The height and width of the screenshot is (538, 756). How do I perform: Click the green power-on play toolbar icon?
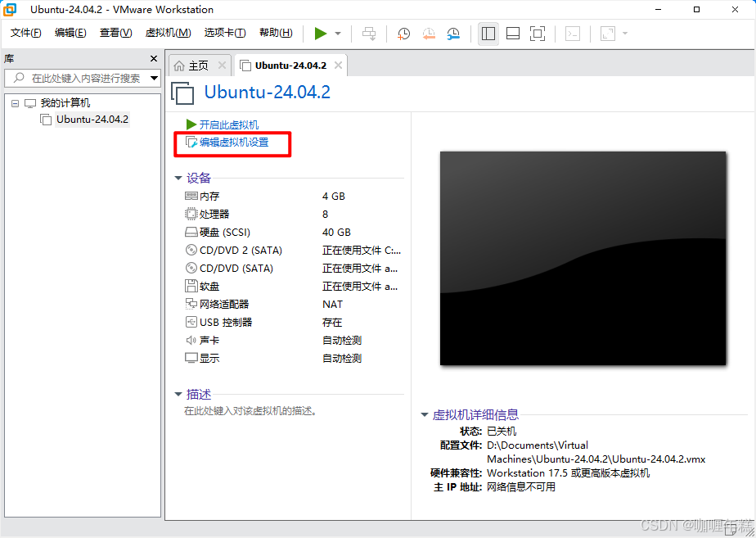320,34
